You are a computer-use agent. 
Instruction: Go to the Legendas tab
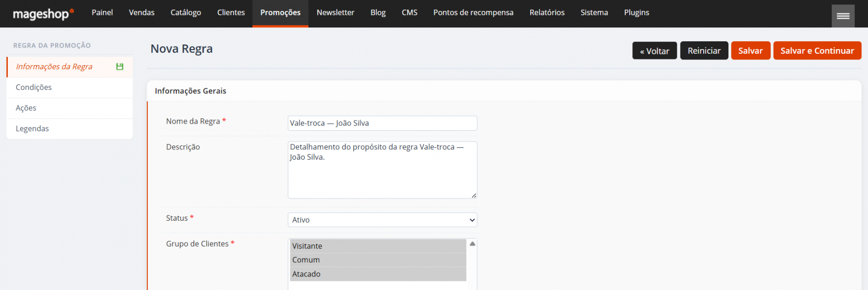[x=33, y=129]
